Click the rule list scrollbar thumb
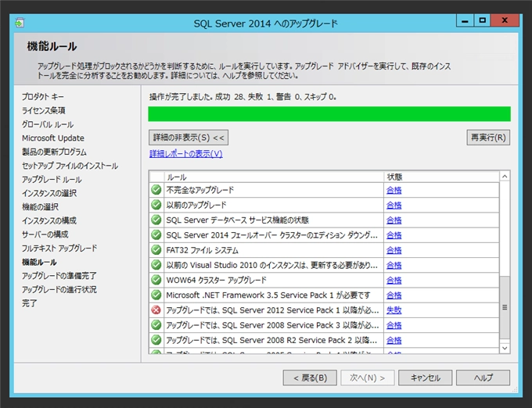The width and height of the screenshot is (532, 408). (505, 307)
